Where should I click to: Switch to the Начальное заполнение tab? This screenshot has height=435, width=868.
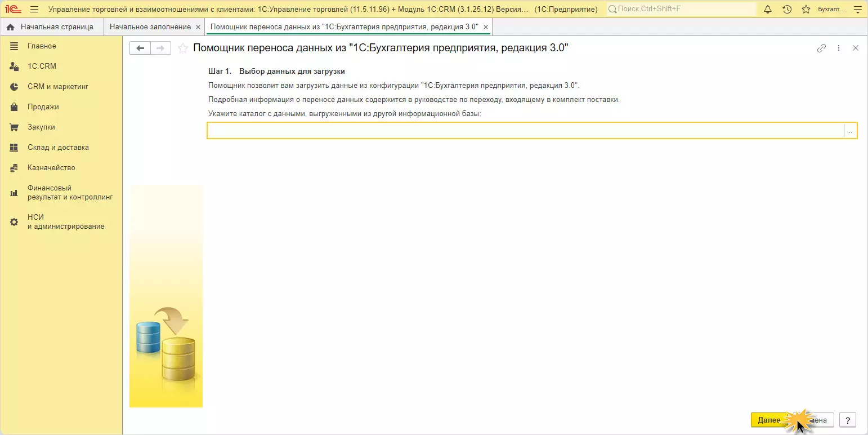(150, 27)
